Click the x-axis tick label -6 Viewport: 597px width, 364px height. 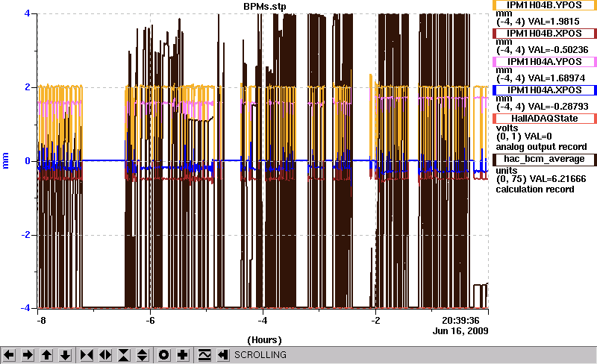pyautogui.click(x=150, y=321)
